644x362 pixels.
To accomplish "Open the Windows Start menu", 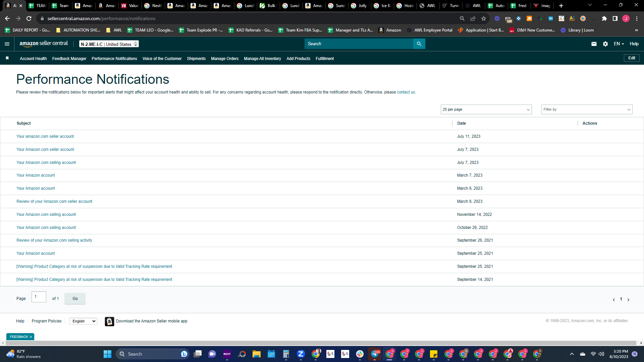I will coord(107,354).
